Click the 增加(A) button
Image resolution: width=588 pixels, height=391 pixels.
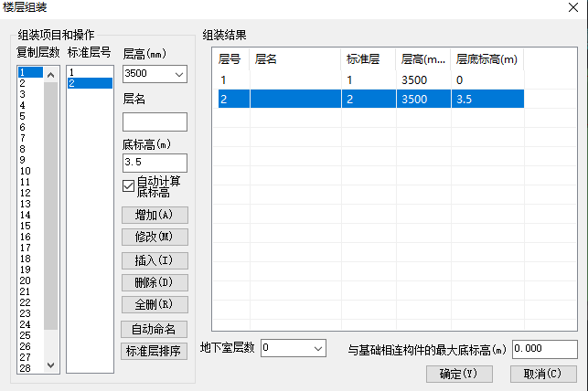pyautogui.click(x=155, y=215)
